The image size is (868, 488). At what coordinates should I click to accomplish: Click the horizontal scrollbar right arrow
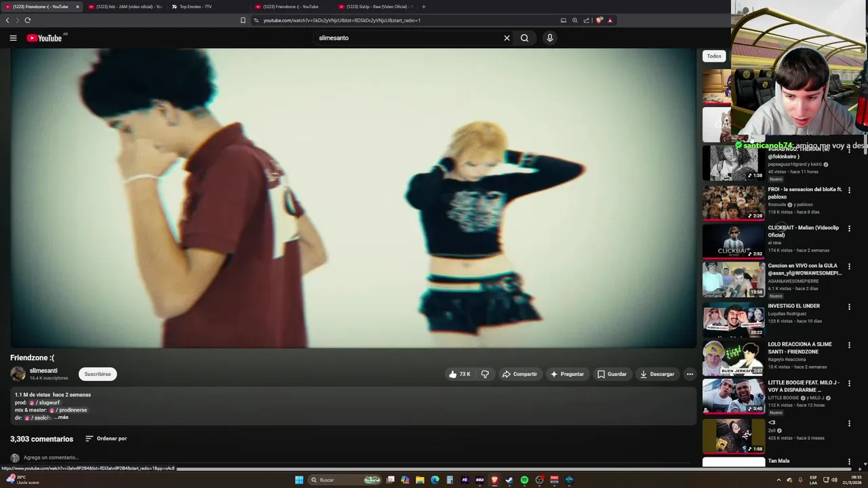point(861,468)
